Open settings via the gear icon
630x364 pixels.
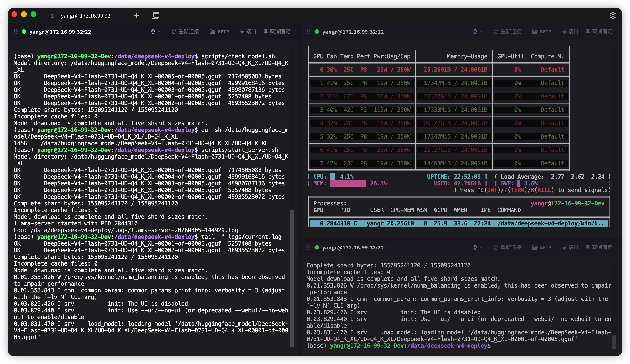pos(612,15)
